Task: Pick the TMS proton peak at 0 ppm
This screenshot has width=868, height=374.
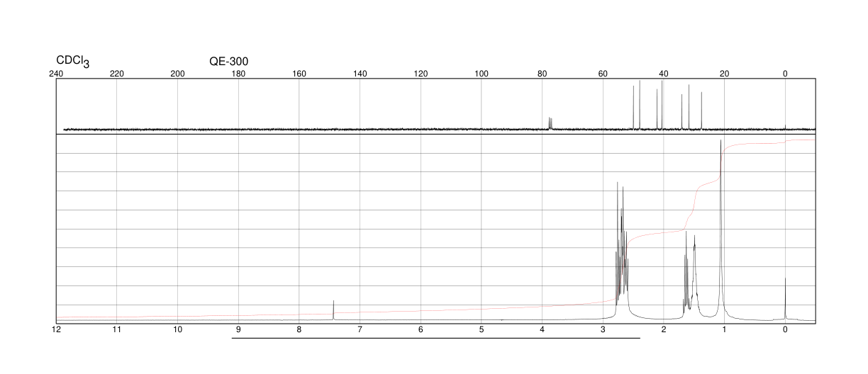Action: click(x=785, y=299)
